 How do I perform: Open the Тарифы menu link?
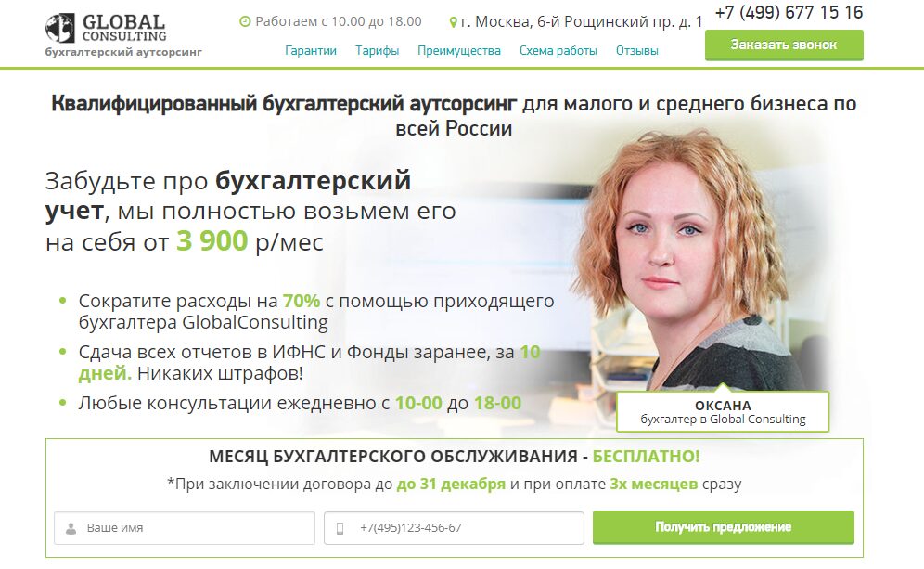coord(378,51)
